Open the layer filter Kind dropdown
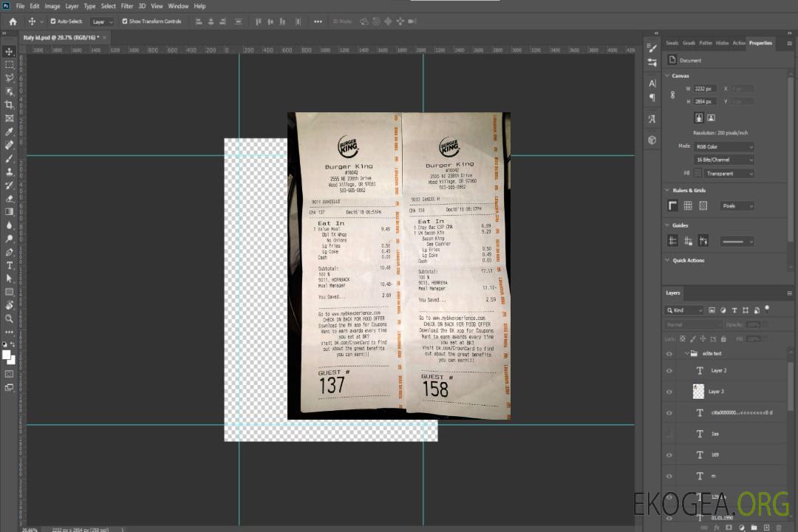 point(684,310)
